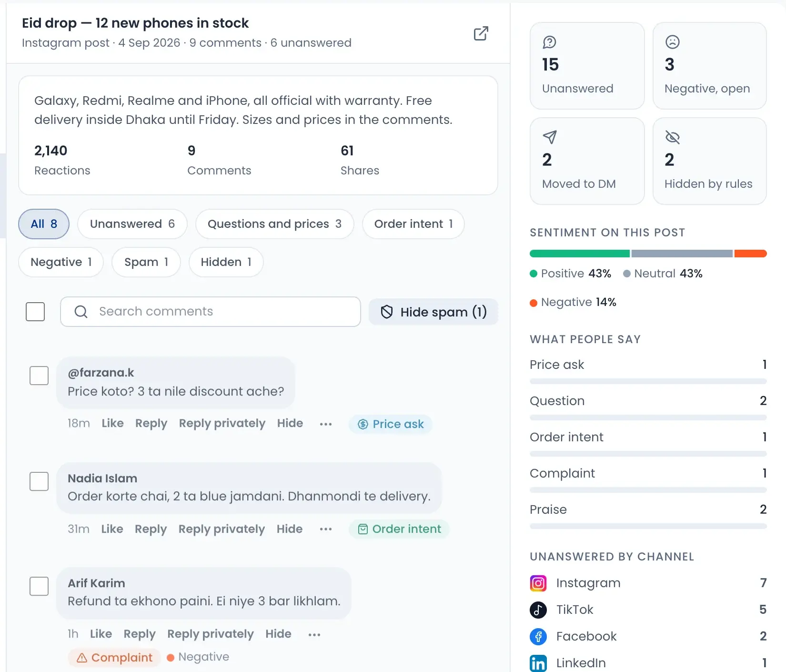Filter by Questions and prices
This screenshot has width=786, height=672.
275,224
